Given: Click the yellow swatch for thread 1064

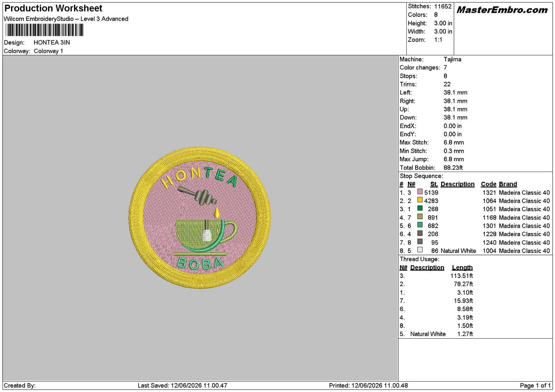Looking at the screenshot, I should click(x=420, y=200).
